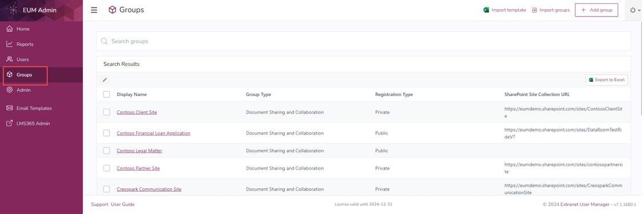
Task: Click the pencil edit icon above table
Action: point(105,80)
